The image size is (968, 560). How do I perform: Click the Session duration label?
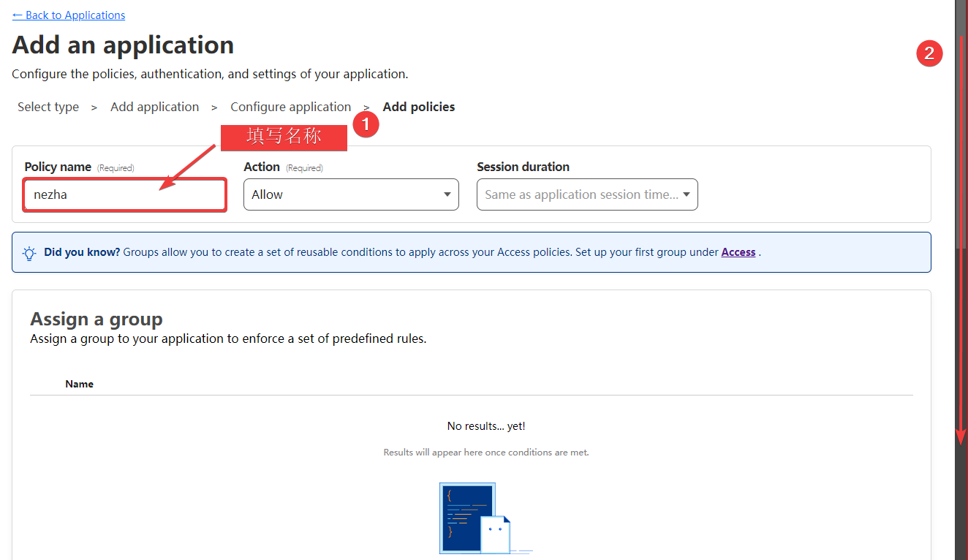click(523, 167)
